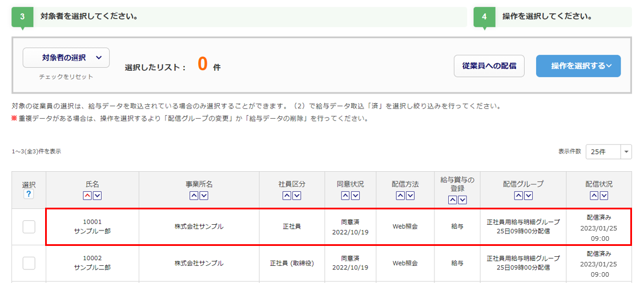Click the 10001 サンプル一郎 name cell

(x=92, y=227)
